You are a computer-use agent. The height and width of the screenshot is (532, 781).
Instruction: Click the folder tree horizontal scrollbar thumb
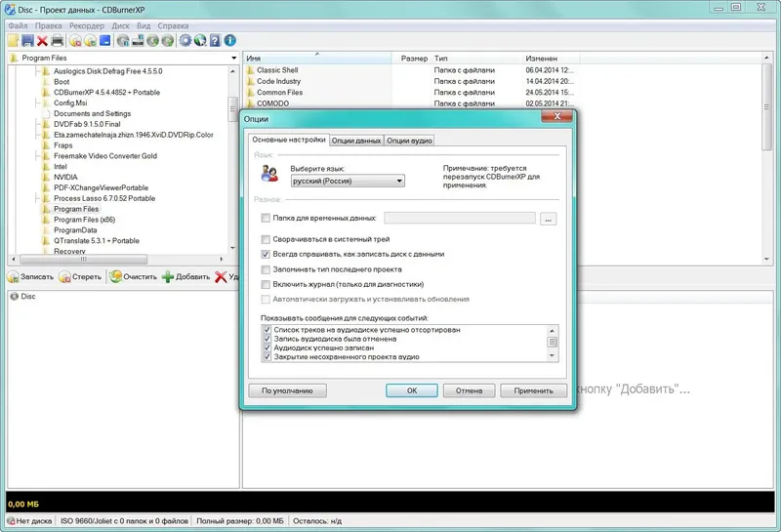point(83,259)
